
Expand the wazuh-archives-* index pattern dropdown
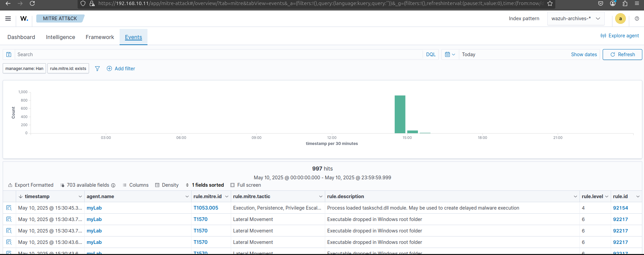(x=575, y=19)
